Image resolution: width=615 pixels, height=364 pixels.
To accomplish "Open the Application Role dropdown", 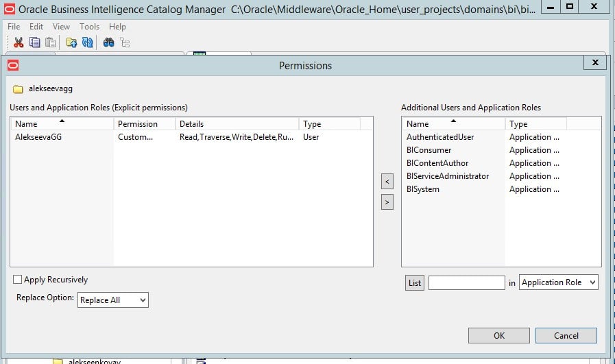I will [x=559, y=282].
